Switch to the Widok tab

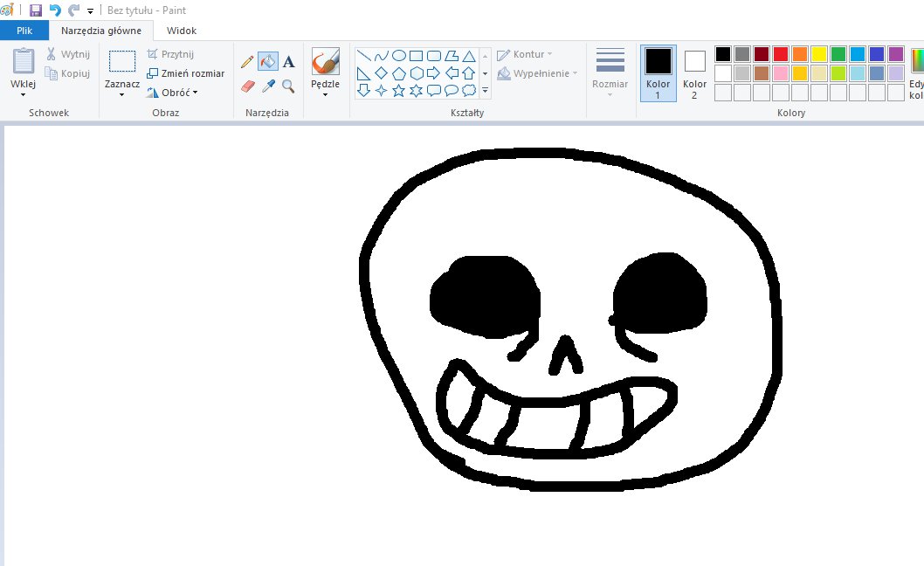pos(182,31)
